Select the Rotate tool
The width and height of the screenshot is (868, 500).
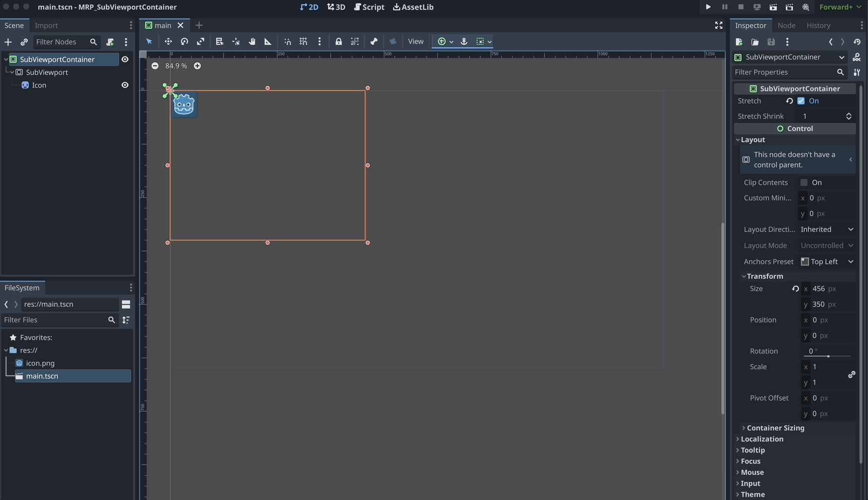(184, 42)
